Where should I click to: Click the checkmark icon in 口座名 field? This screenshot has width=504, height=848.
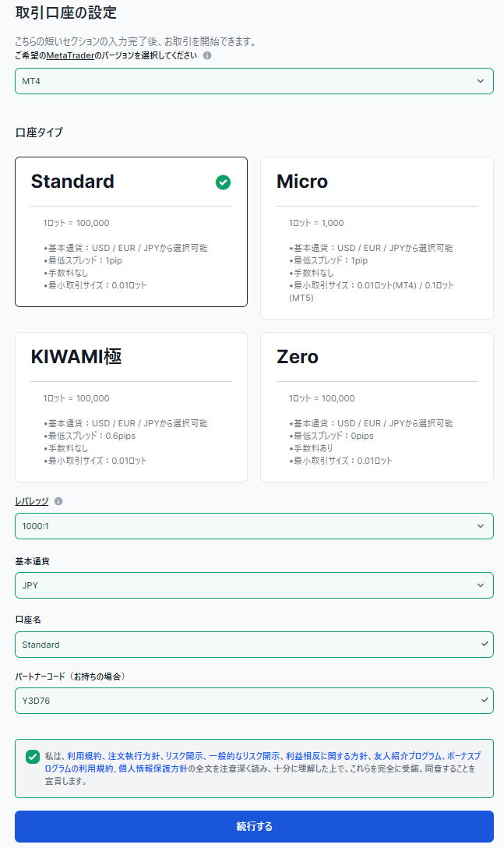coord(485,644)
